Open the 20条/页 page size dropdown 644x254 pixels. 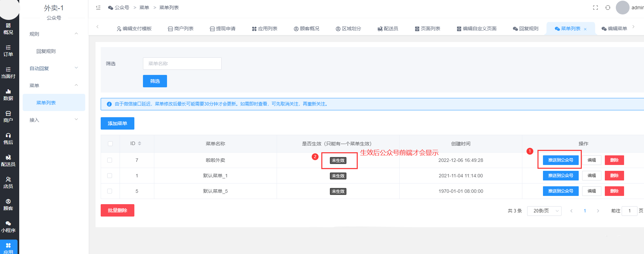[x=544, y=211]
